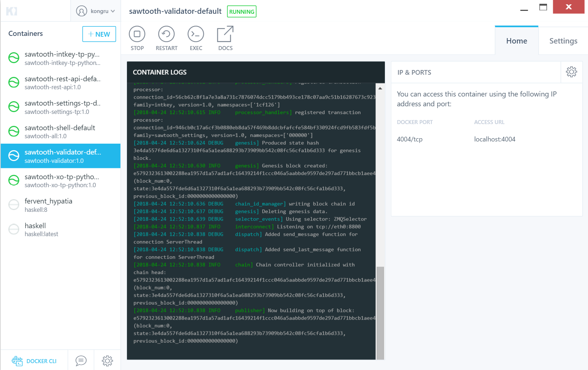Open Docker CLI from bottom bar
This screenshot has width=588, height=370.
tap(34, 361)
